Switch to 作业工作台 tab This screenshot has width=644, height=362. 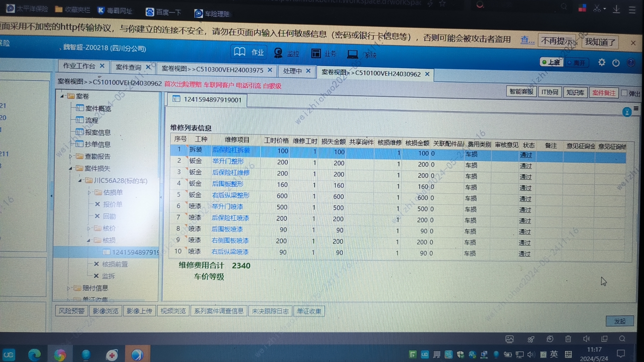coord(79,66)
